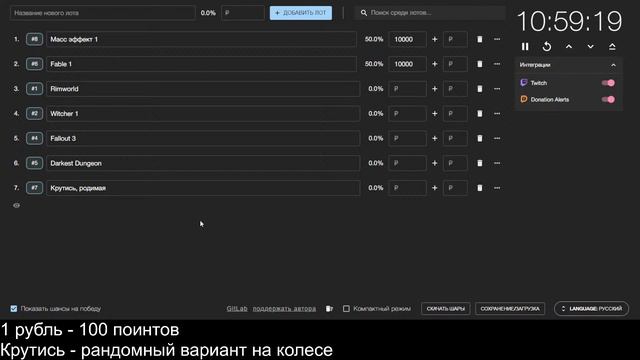Viewport: 640px width, 360px height.
Task: Click СКАЧАТЬ ШАРЫ button
Action: click(x=445, y=309)
